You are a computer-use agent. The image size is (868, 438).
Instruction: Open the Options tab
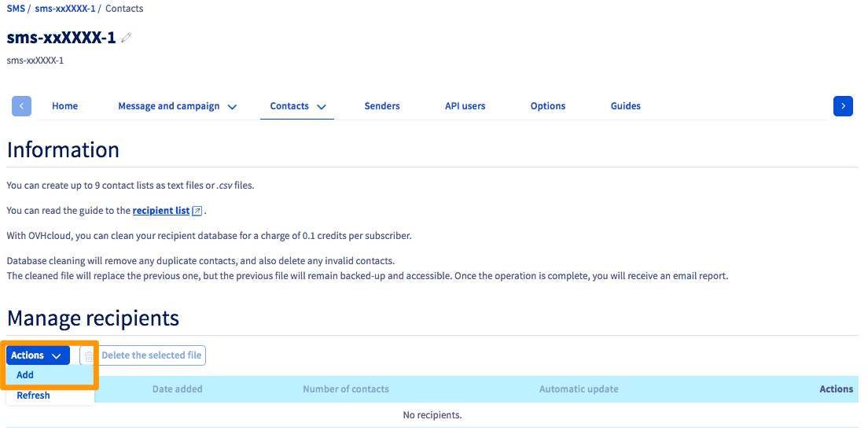tap(548, 106)
